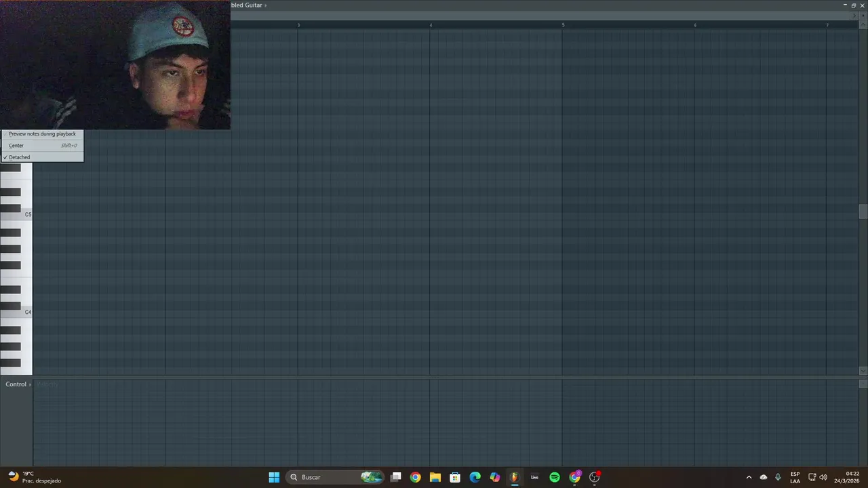Click bar 7 marker on the ruler
This screenshot has height=488, width=868.
click(x=827, y=25)
